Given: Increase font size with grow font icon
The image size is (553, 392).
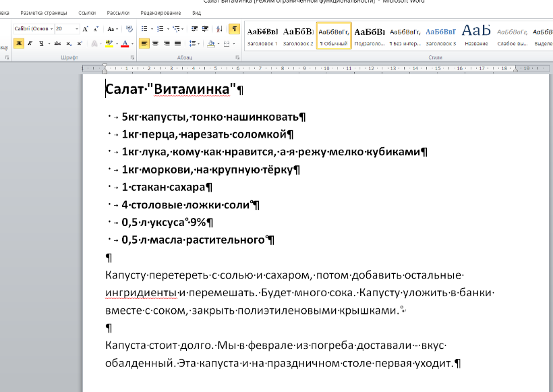Looking at the screenshot, I should [x=86, y=29].
